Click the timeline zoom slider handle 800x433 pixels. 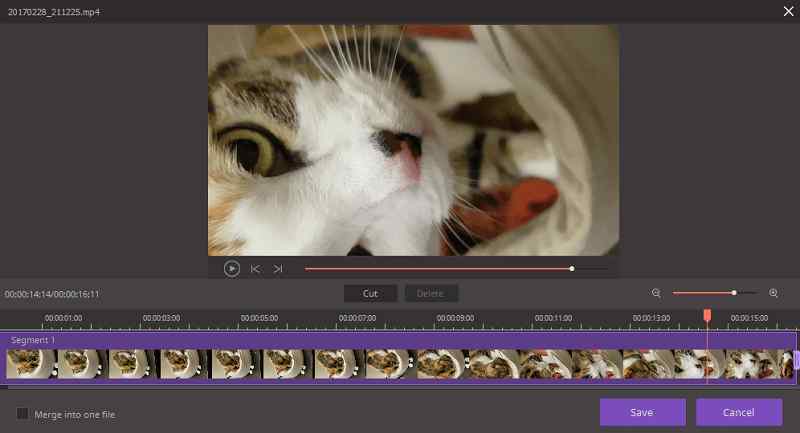point(734,293)
